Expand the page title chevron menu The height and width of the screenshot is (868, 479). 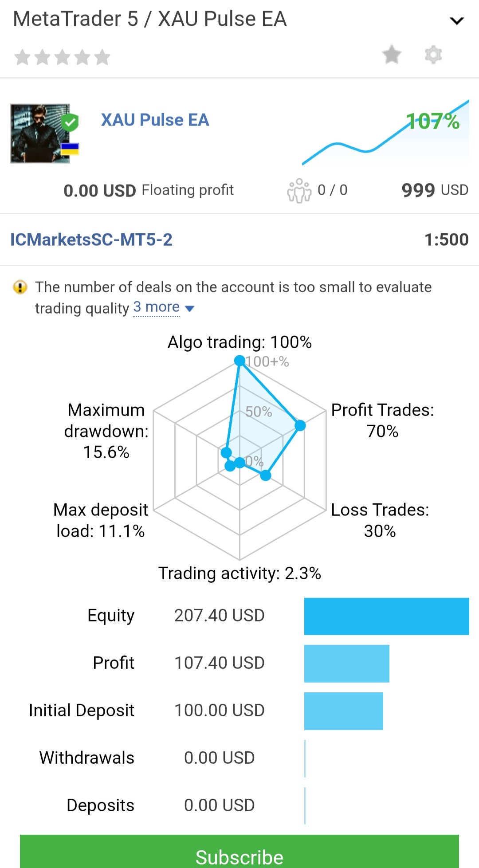pos(456,20)
